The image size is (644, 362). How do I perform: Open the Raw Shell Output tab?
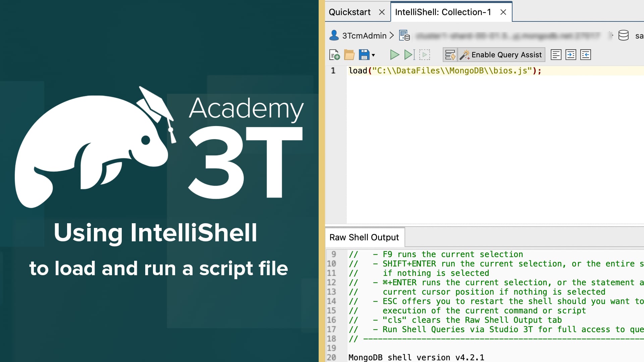tap(364, 237)
